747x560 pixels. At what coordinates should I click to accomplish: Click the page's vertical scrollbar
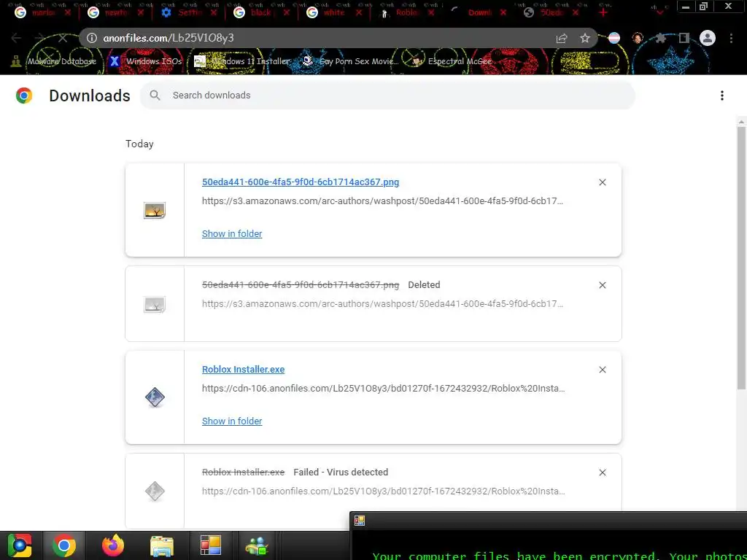741,257
